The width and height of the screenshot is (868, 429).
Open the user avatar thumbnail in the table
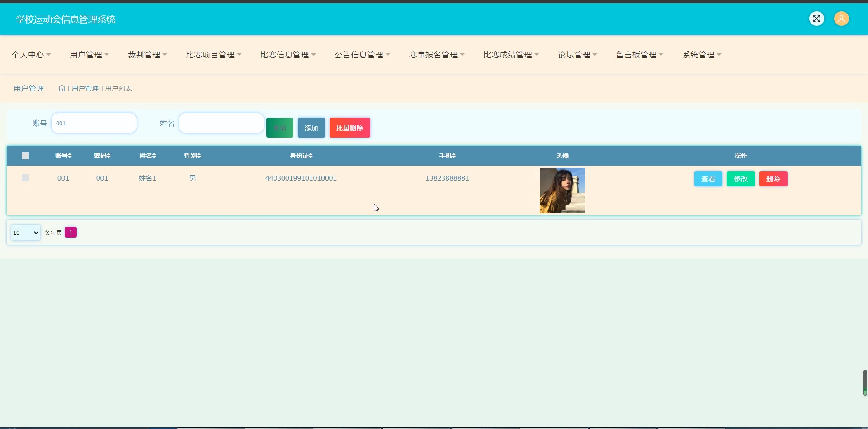562,191
